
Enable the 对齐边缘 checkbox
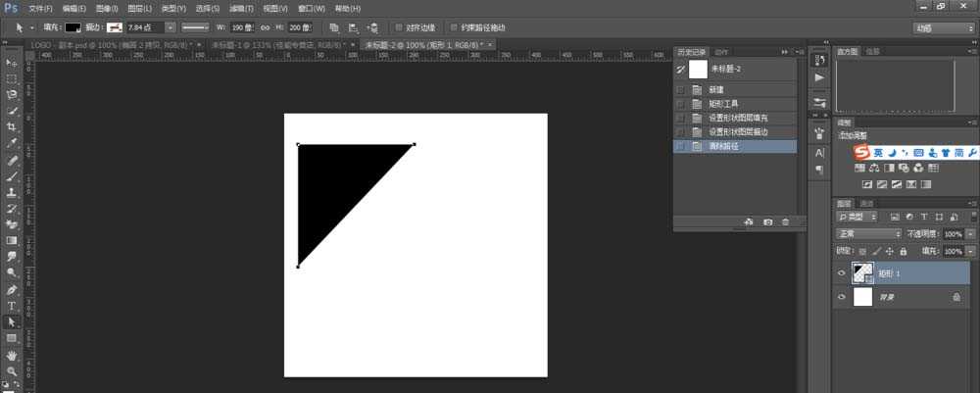pos(398,27)
